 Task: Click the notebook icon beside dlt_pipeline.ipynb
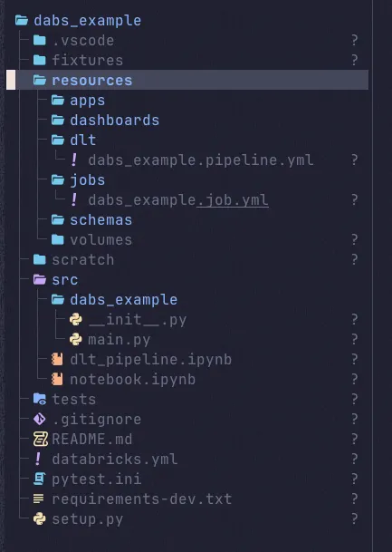pyautogui.click(x=57, y=360)
